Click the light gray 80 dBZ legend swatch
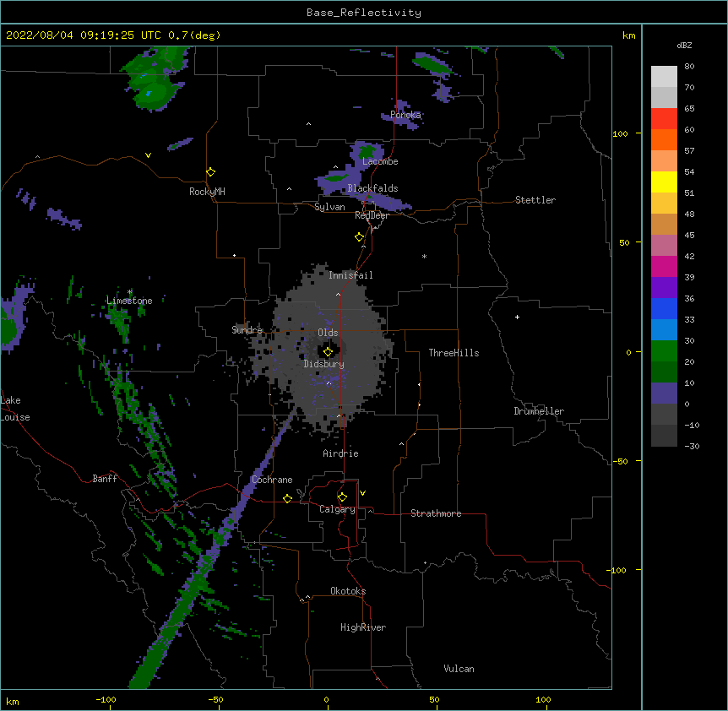728x711 pixels. [x=664, y=77]
